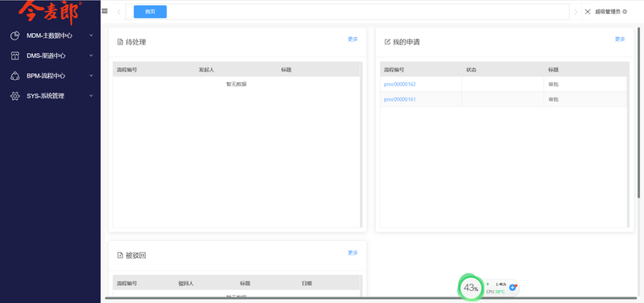The image size is (644, 303).
Task: Click the CPU temperature reading in widget
Action: [x=495, y=292]
